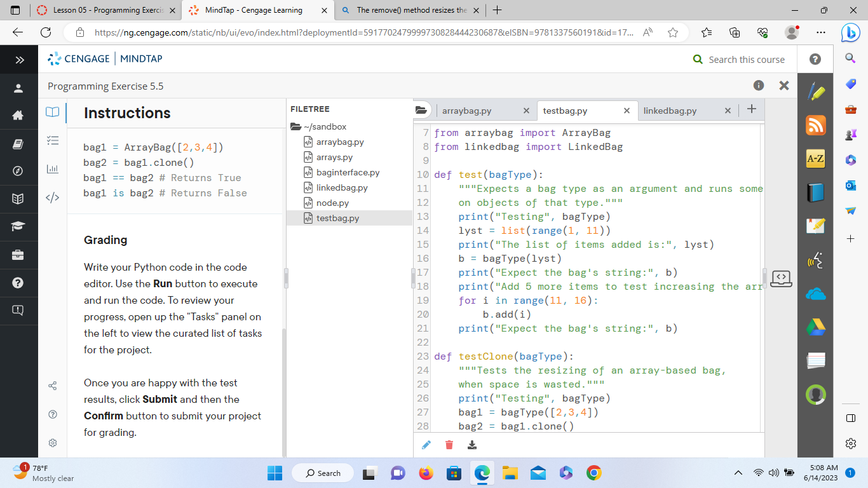Close the arraybag.py editor tab
The width and height of the screenshot is (868, 488).
pos(526,111)
